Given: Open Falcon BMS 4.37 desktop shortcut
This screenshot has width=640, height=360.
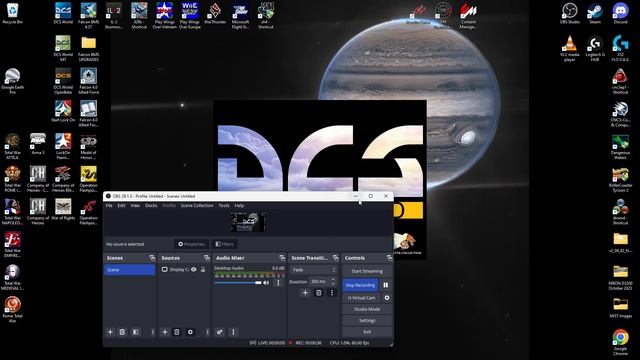Looking at the screenshot, I should (88, 16).
